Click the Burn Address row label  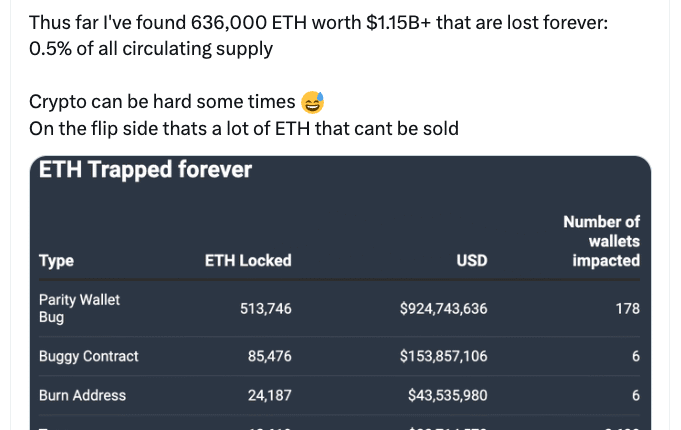(82, 395)
